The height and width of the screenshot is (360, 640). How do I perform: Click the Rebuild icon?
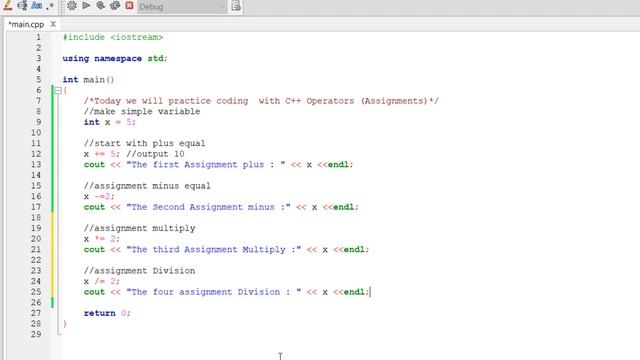(115, 6)
